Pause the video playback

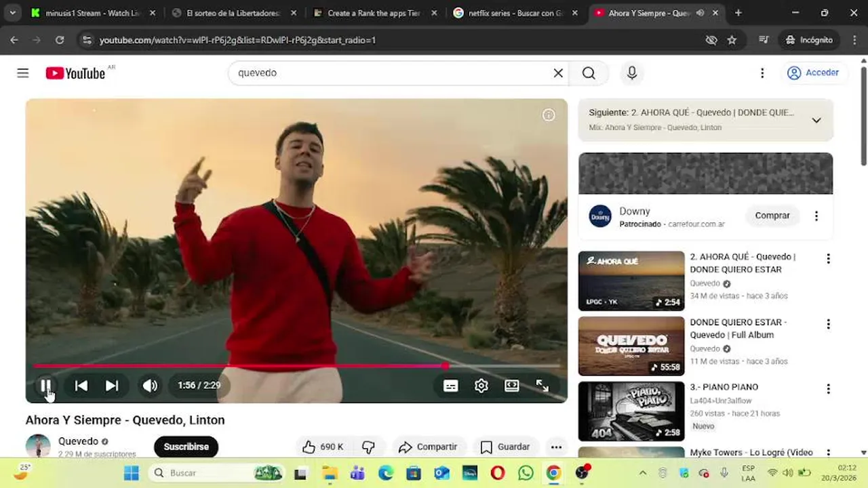coord(45,386)
